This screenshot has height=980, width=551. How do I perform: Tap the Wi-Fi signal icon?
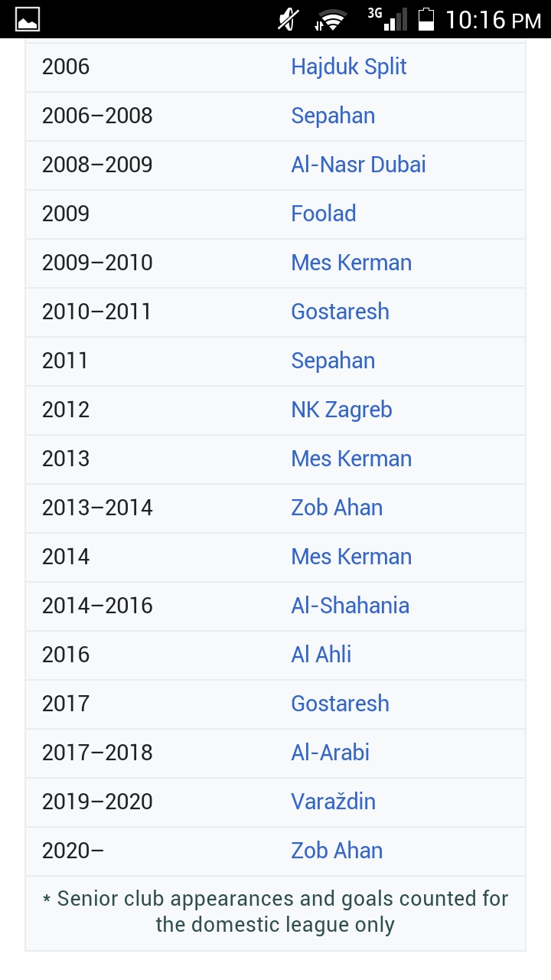331,20
